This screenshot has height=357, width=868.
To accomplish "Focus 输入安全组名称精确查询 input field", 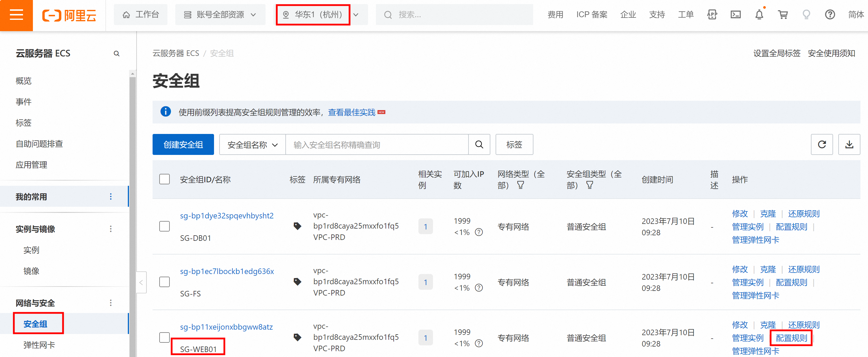I will 377,145.
